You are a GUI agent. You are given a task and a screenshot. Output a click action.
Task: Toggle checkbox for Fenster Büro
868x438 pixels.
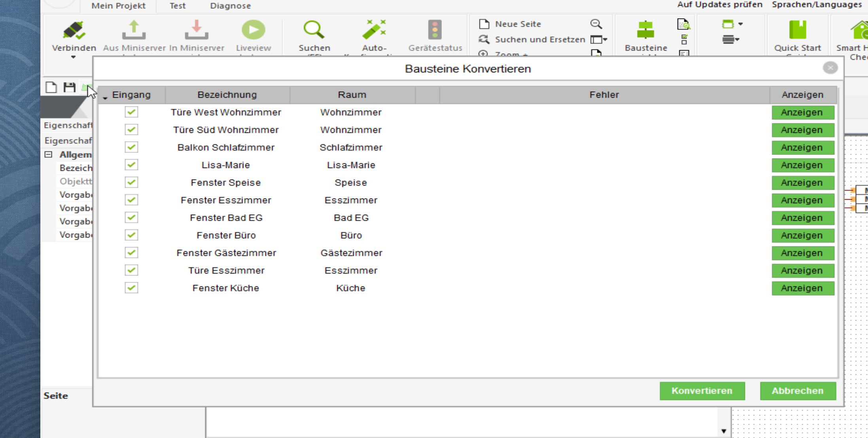tap(131, 235)
